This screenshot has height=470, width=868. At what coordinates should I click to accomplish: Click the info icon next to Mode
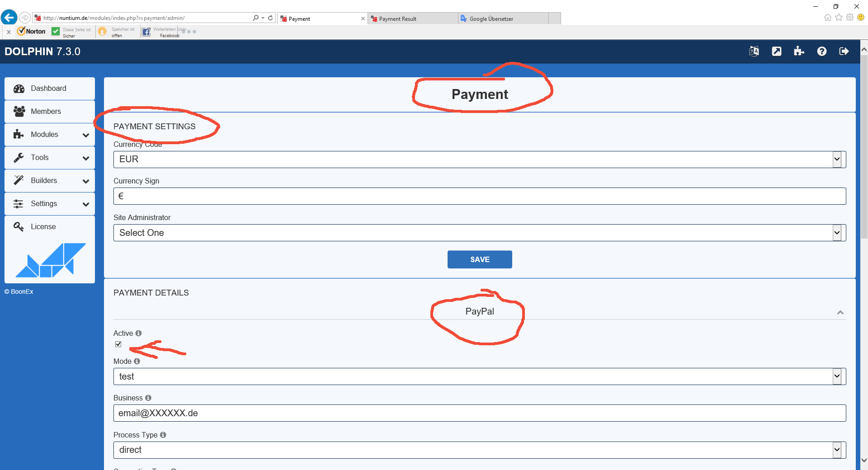(137, 361)
